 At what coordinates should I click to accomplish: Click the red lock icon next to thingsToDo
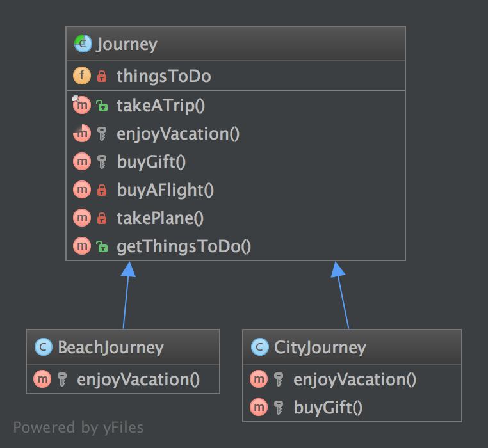pos(101,77)
